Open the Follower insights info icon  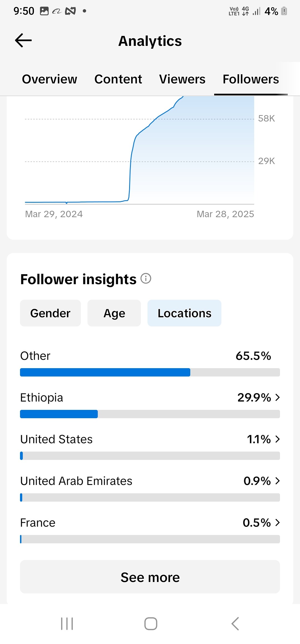pyautogui.click(x=146, y=278)
